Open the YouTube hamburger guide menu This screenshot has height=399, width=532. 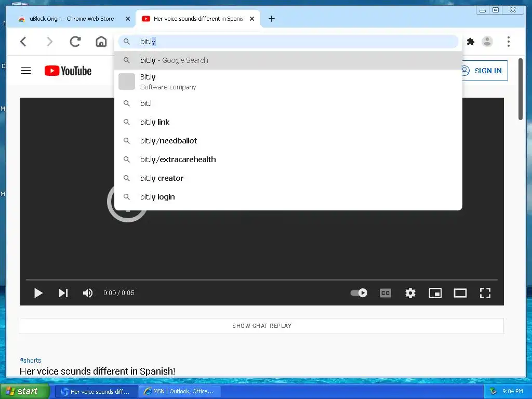click(x=26, y=71)
